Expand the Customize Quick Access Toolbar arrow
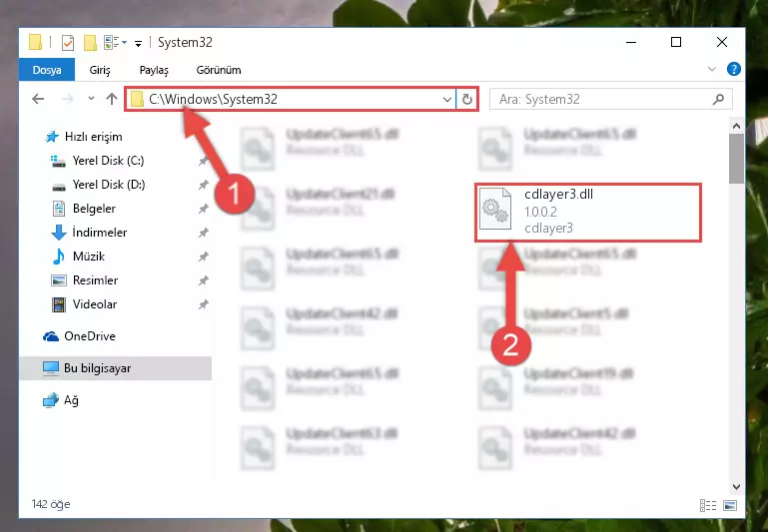This screenshot has width=768, height=532. (x=139, y=44)
